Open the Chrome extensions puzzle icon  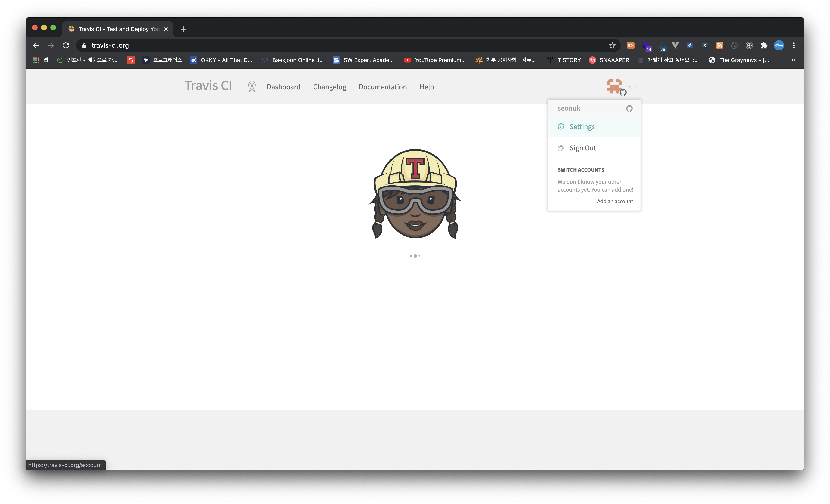pos(764,45)
